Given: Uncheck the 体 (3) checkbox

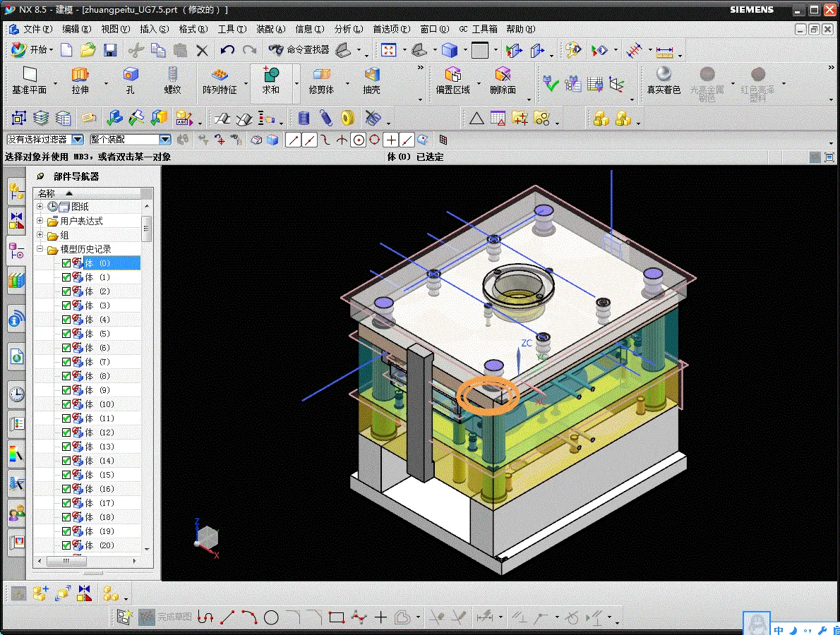Looking at the screenshot, I should pyautogui.click(x=66, y=306).
